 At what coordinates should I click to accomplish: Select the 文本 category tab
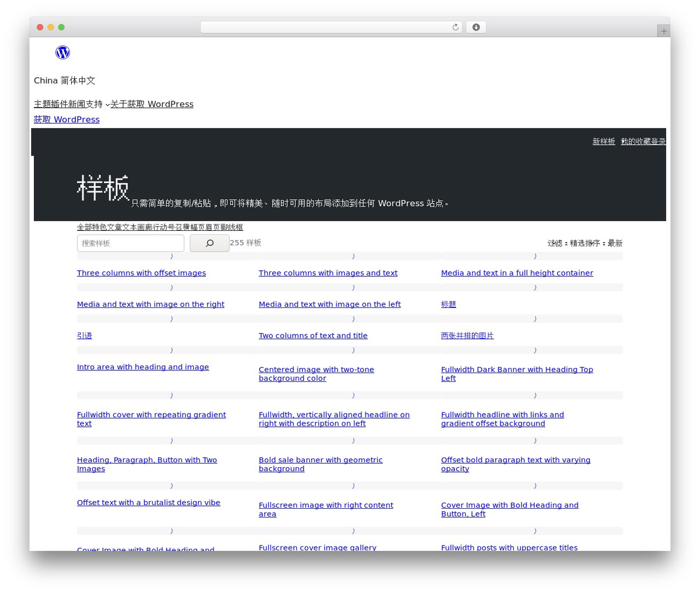point(130,228)
